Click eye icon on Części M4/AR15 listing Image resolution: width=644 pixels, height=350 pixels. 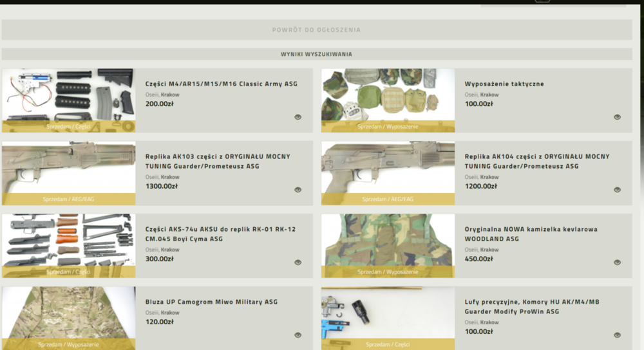pos(298,117)
